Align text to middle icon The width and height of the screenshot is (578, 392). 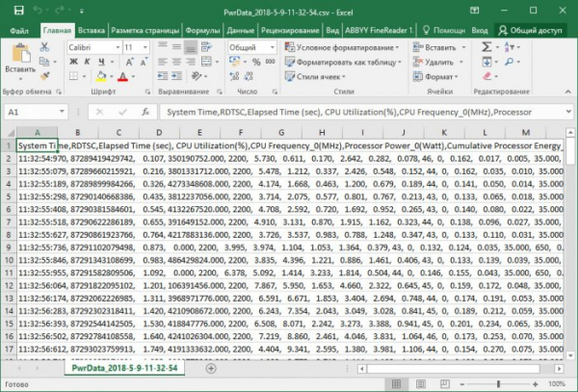[x=176, y=47]
